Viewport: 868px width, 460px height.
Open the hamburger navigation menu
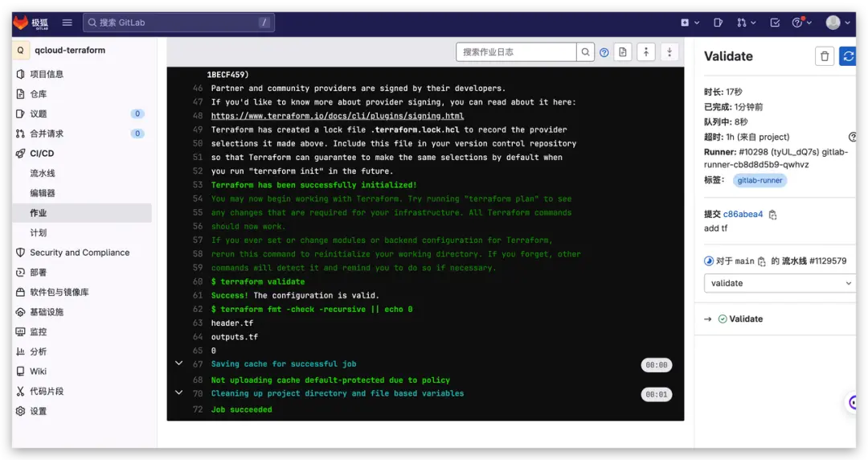pos(67,23)
